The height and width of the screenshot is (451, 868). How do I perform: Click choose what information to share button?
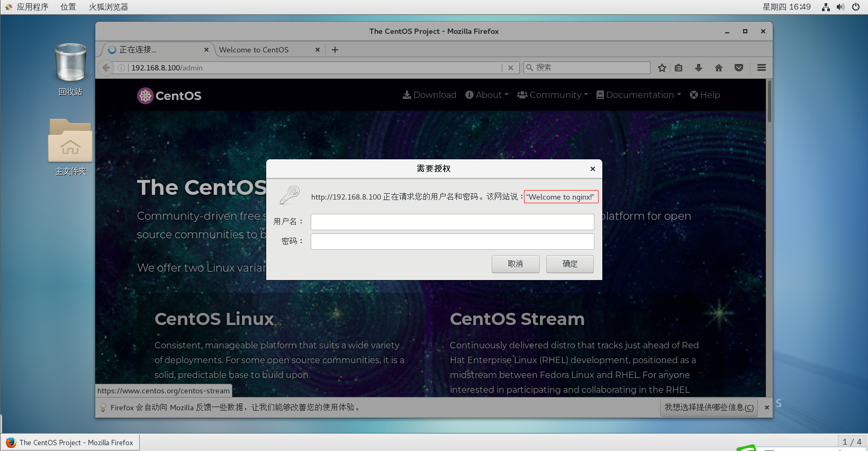click(x=709, y=408)
